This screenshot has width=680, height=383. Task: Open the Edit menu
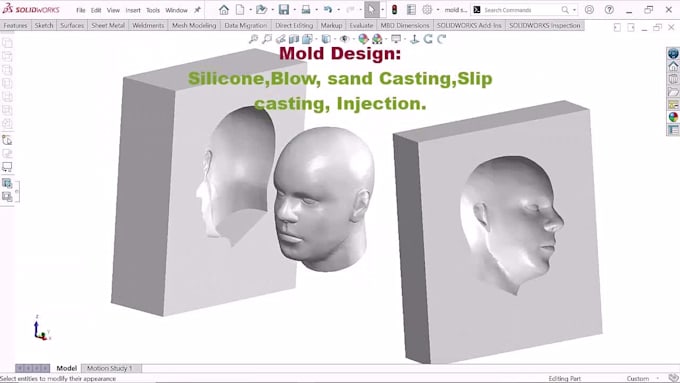point(96,10)
